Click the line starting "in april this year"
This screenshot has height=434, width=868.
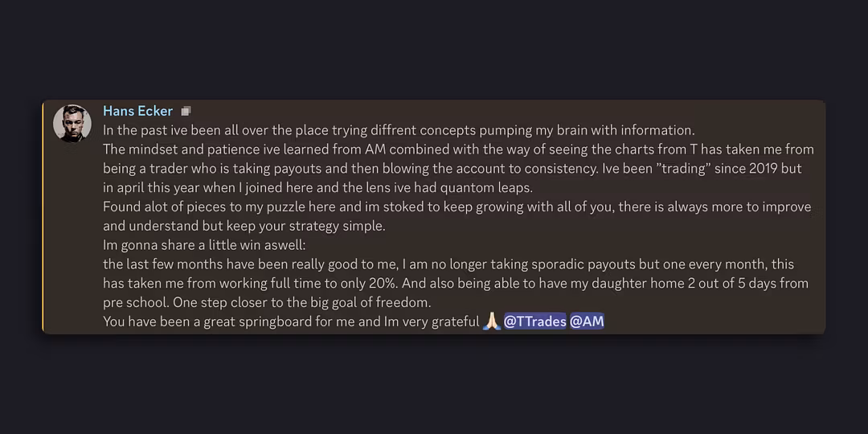(317, 188)
